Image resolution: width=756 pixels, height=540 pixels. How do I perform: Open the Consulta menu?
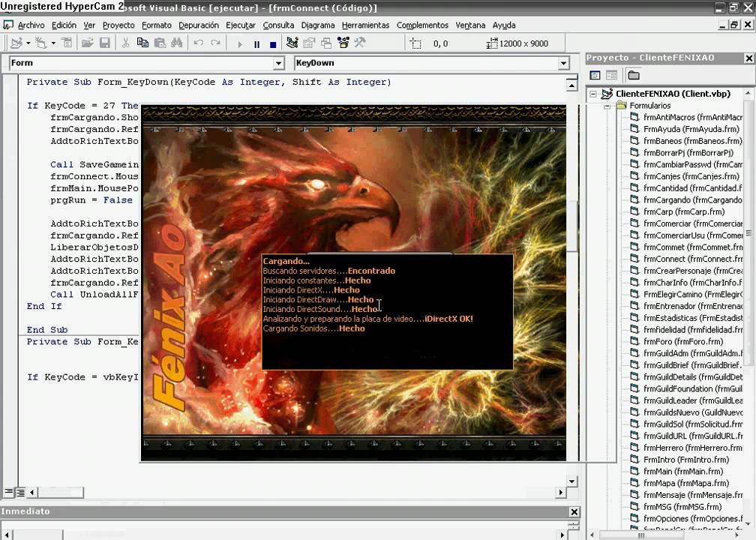(x=278, y=25)
